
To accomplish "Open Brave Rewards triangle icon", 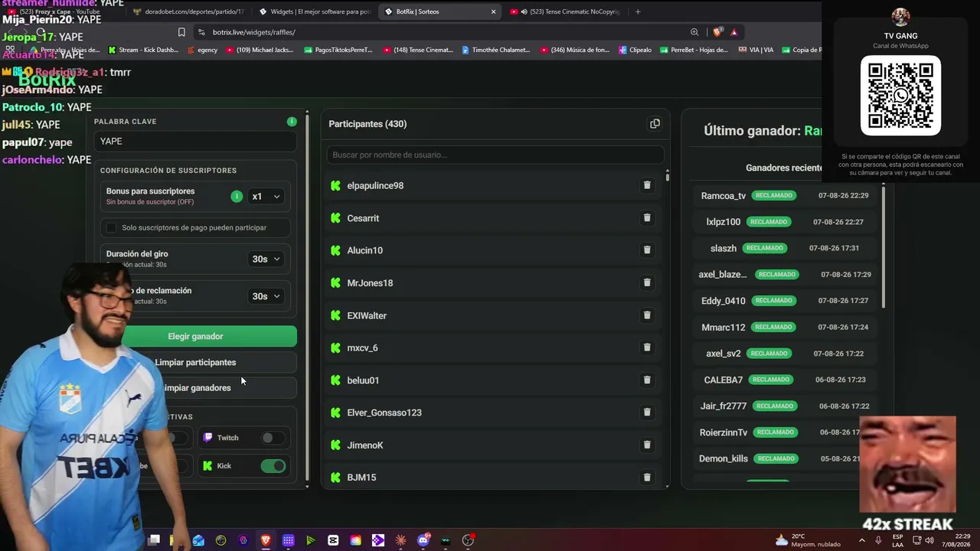I will click(733, 32).
